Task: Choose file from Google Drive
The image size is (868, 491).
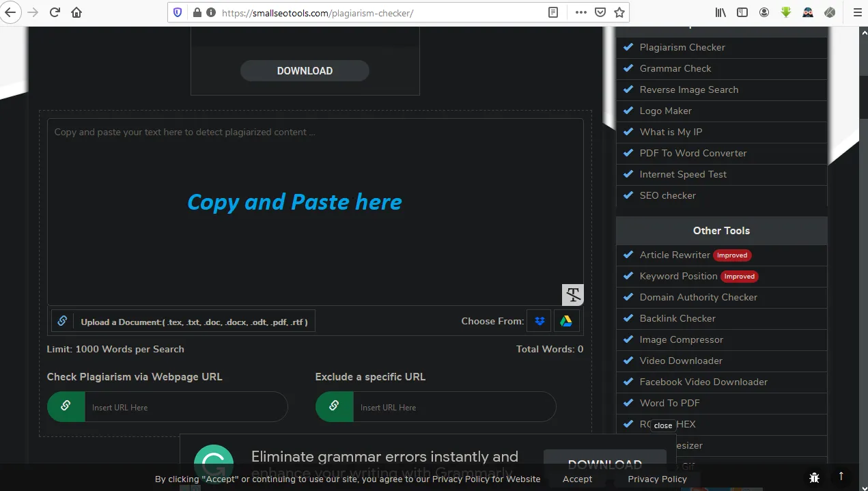Action: pyautogui.click(x=566, y=321)
